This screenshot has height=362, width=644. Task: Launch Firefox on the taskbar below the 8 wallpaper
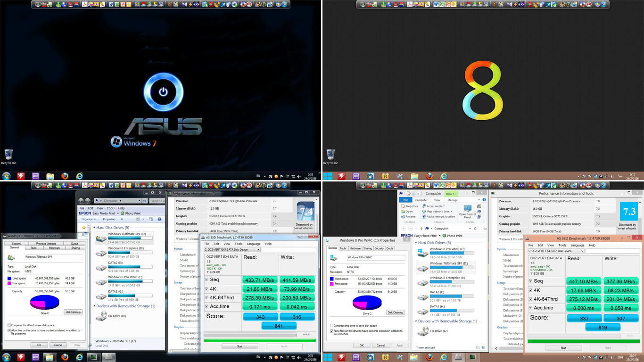point(429,176)
